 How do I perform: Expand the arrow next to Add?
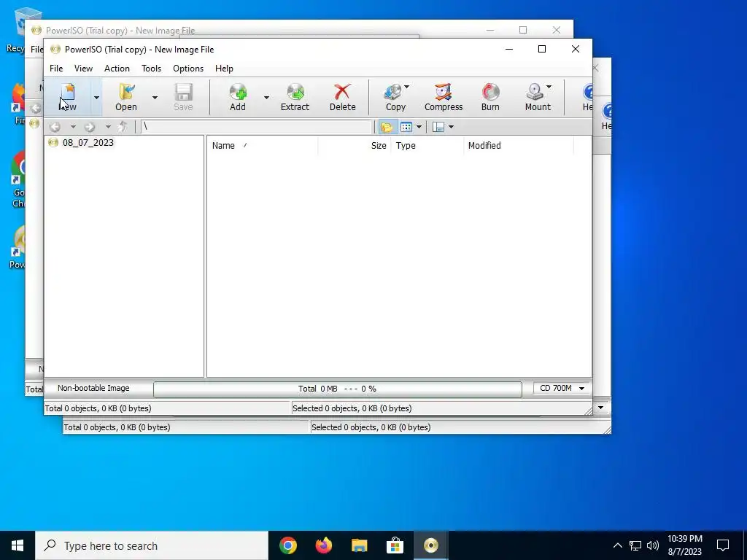click(x=266, y=97)
